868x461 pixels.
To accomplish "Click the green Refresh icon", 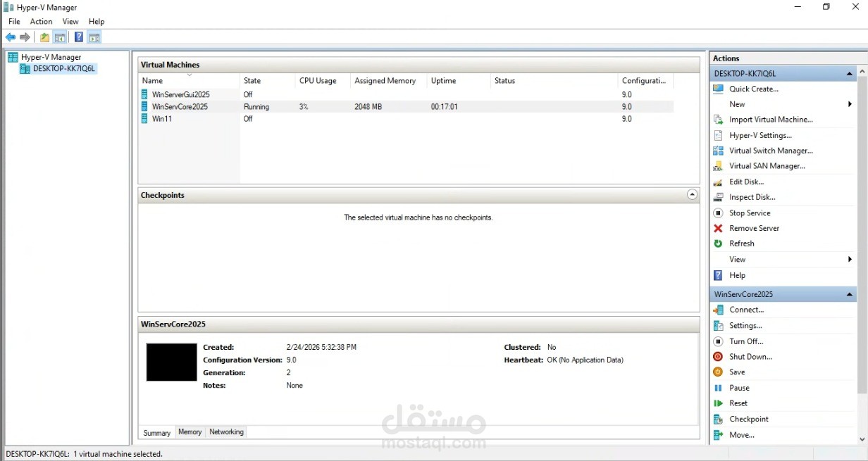I will point(718,244).
